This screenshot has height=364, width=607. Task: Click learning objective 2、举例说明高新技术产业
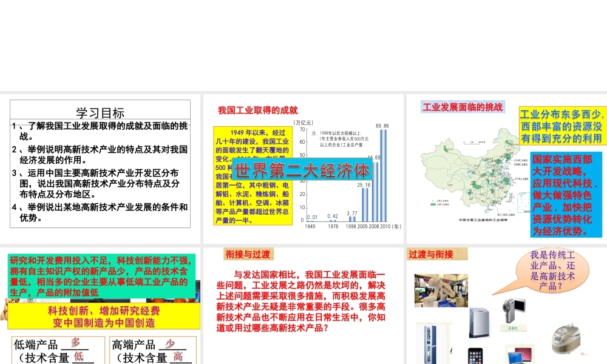pyautogui.click(x=100, y=155)
